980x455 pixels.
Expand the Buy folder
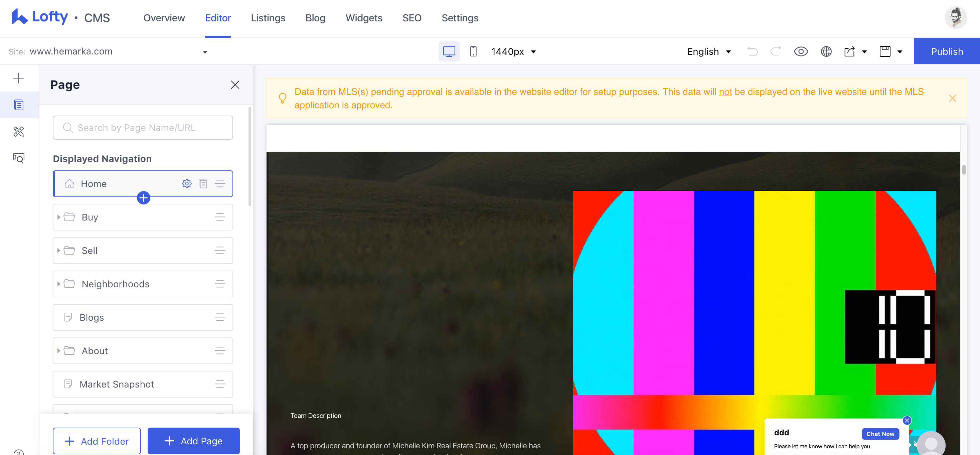[x=58, y=217]
